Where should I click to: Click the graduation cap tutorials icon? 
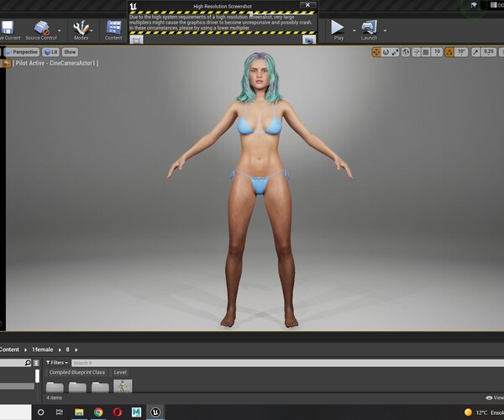tap(474, 5)
